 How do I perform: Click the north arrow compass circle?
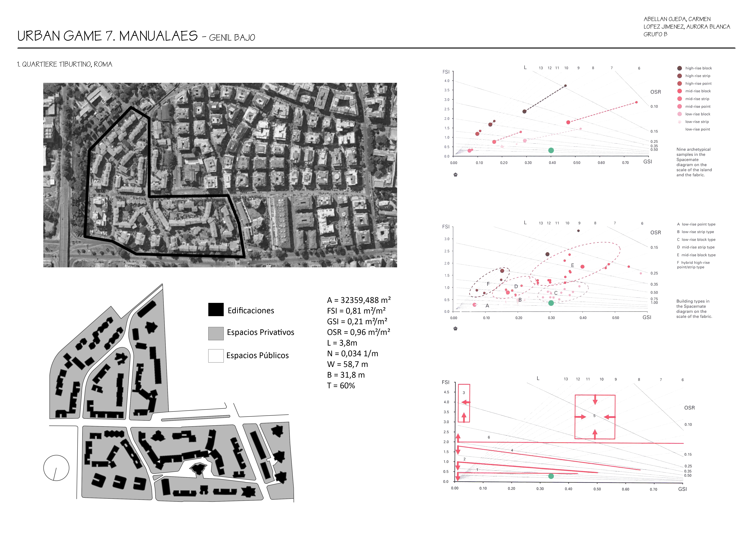pos(56,468)
